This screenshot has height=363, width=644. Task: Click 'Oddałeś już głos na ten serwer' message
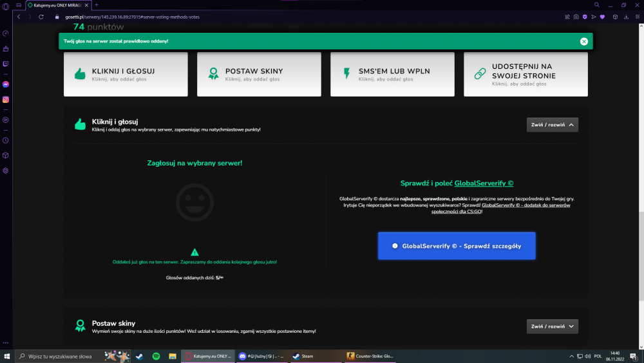(194, 262)
